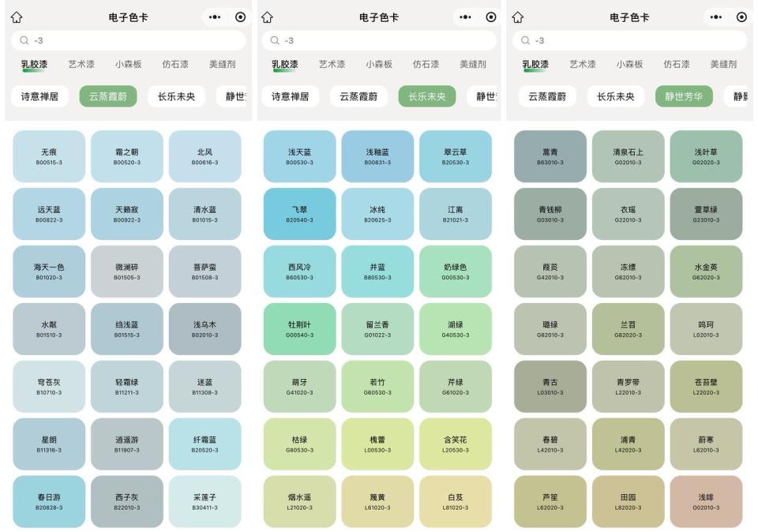The image size is (758, 532).
Task: Pick the 无痕 B00515-3 color swatch
Action: tap(49, 156)
